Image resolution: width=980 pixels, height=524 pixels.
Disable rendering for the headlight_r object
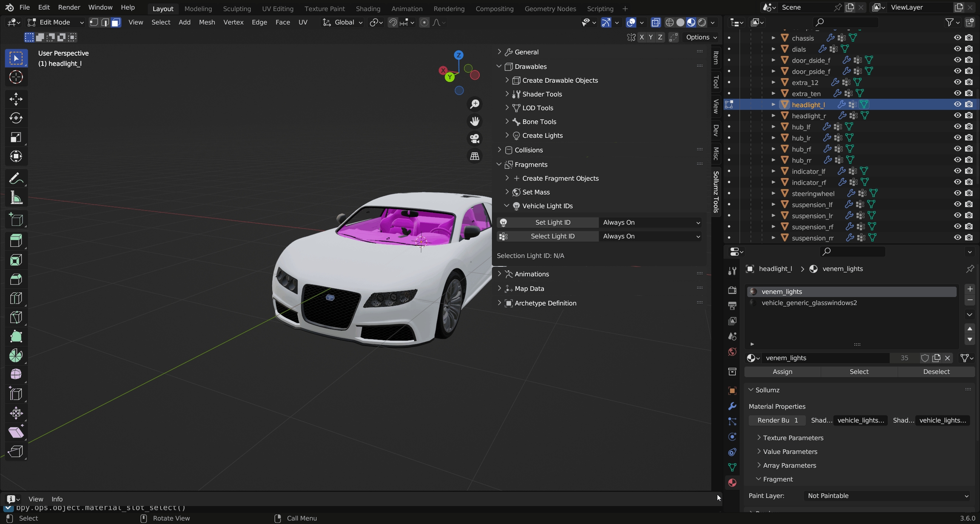969,116
